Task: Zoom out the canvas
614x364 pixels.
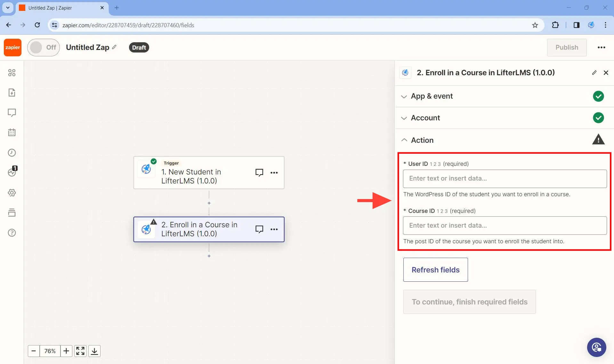Action: point(34,351)
